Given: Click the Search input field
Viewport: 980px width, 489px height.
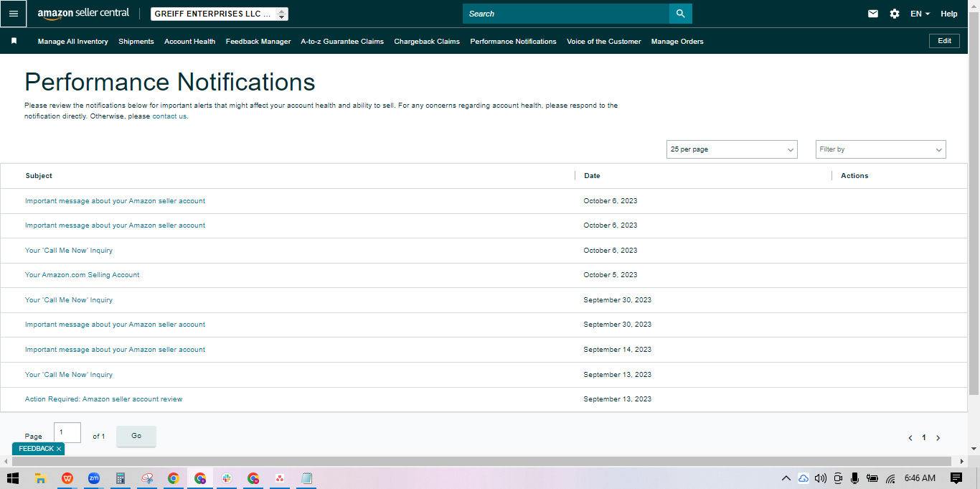Looking at the screenshot, I should click(566, 14).
